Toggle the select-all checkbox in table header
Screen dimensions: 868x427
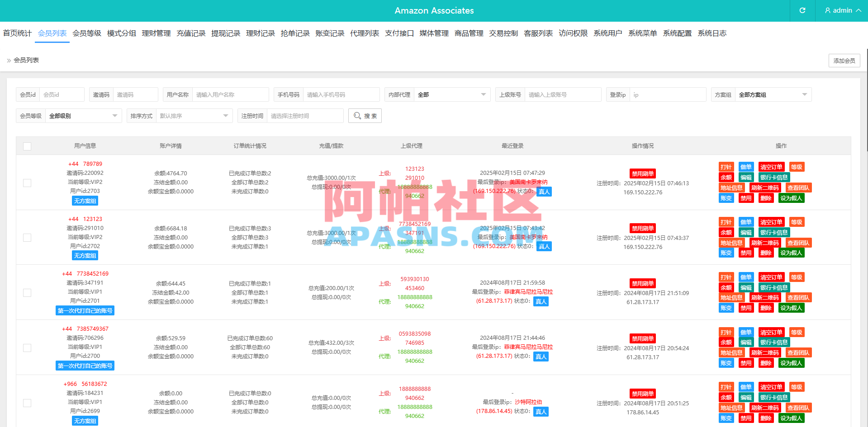pyautogui.click(x=27, y=146)
